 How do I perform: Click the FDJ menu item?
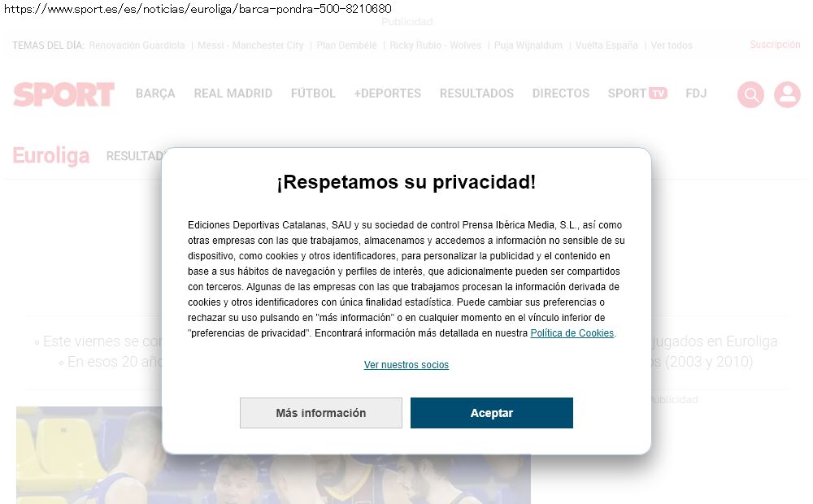pyautogui.click(x=696, y=93)
